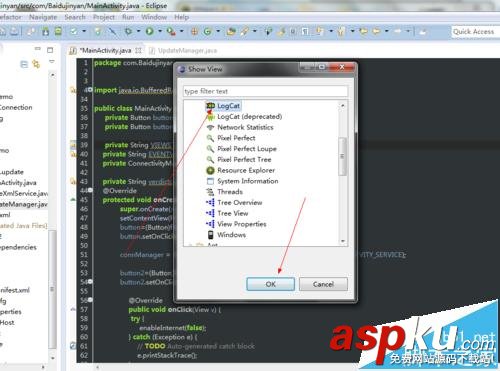Click the Threads icon in list
The width and height of the screenshot is (500, 371).
click(210, 192)
